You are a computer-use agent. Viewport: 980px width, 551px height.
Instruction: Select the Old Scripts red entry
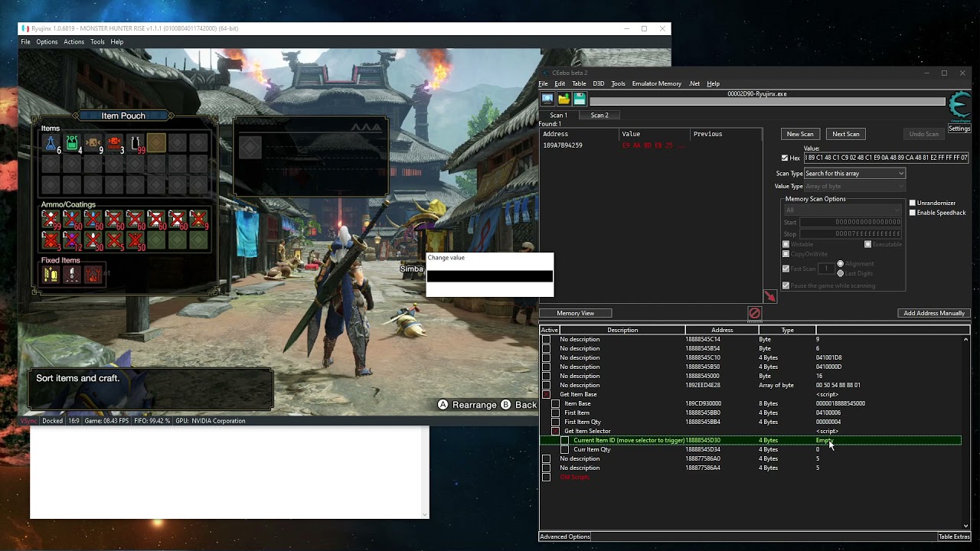coord(575,477)
